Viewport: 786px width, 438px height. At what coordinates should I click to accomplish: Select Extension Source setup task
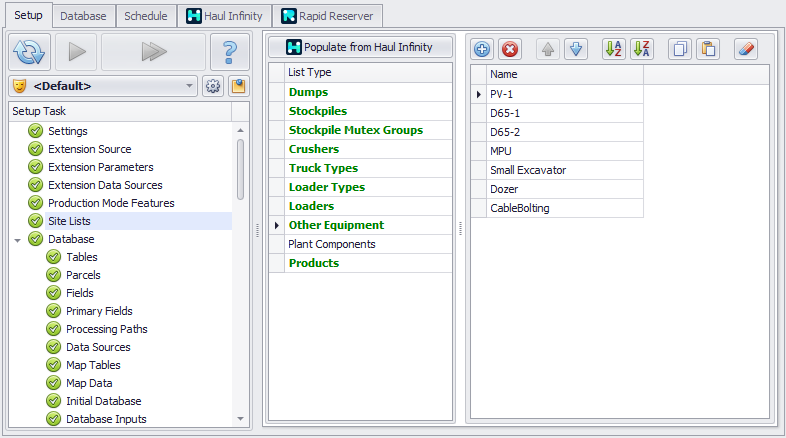coord(90,149)
